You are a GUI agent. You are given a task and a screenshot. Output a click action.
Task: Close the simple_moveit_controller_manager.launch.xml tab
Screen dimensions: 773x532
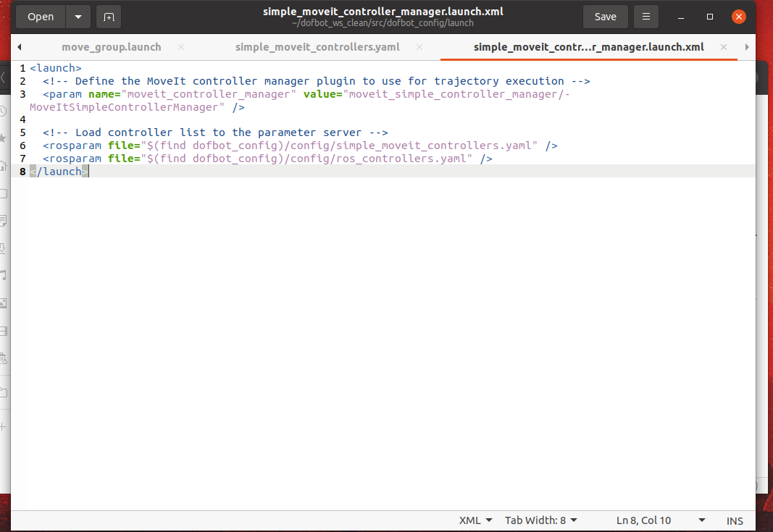pyautogui.click(x=722, y=47)
